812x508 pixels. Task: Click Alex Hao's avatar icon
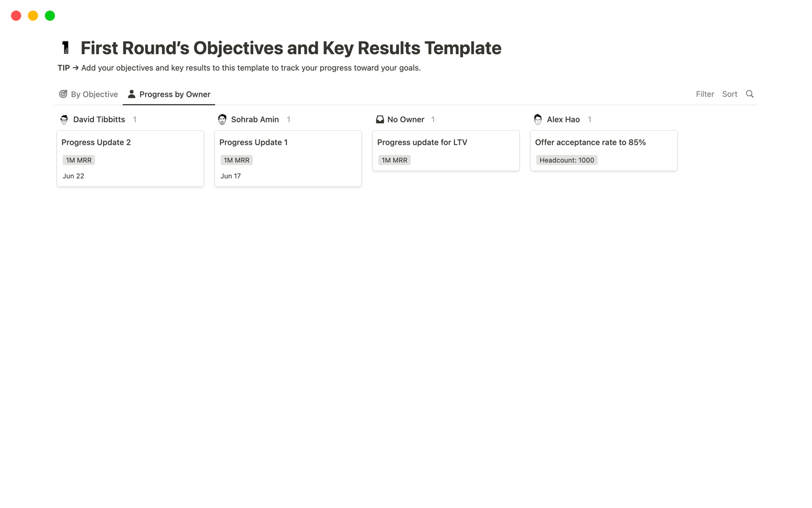coord(538,119)
